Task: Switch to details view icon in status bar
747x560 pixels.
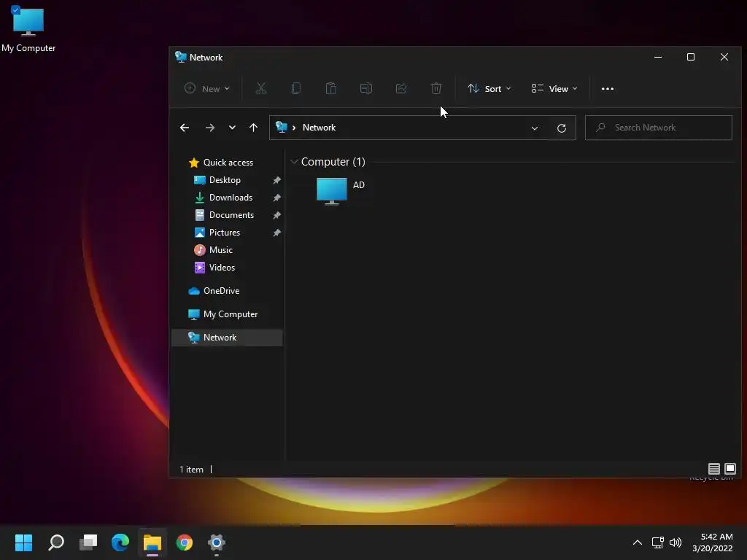Action: [713, 469]
